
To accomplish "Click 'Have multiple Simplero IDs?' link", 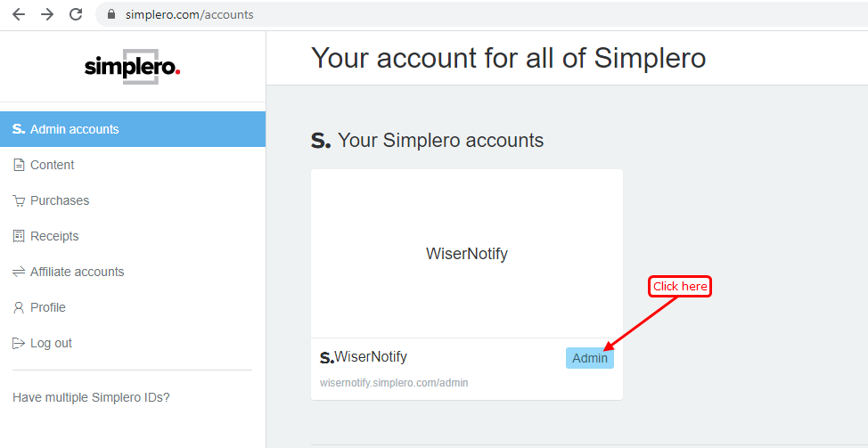I will (x=91, y=397).
